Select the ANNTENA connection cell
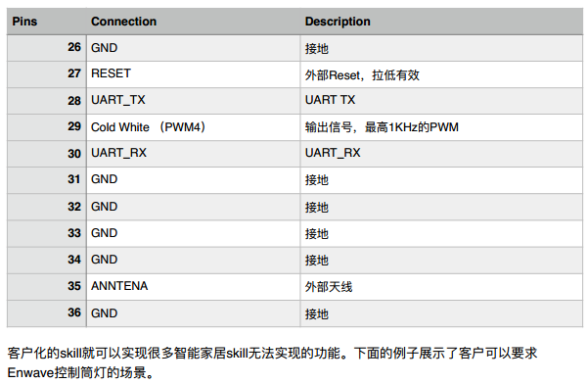This screenshot has width=588, height=384. [193, 287]
